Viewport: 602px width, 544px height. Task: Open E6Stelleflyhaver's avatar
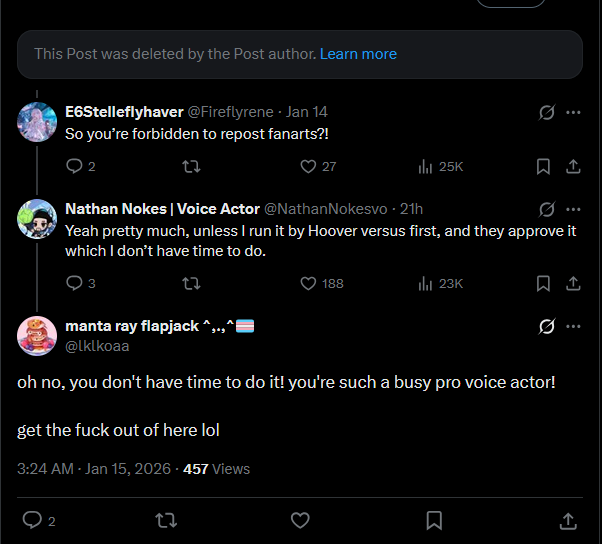pos(37,122)
